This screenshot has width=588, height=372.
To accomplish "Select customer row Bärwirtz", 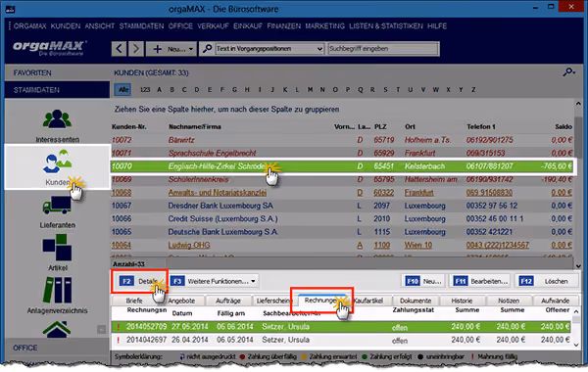I will (x=342, y=140).
